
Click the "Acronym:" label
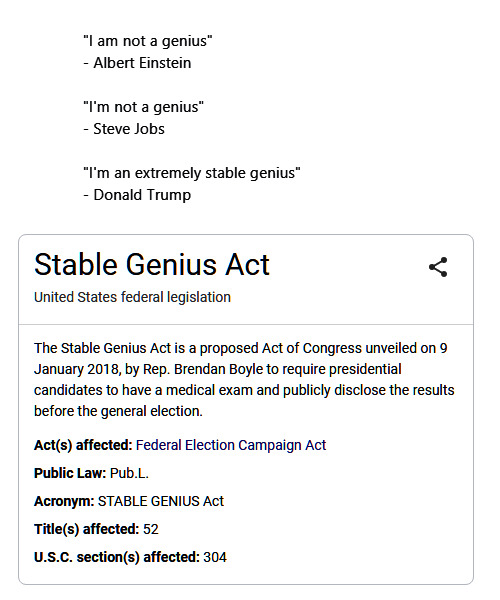point(64,501)
